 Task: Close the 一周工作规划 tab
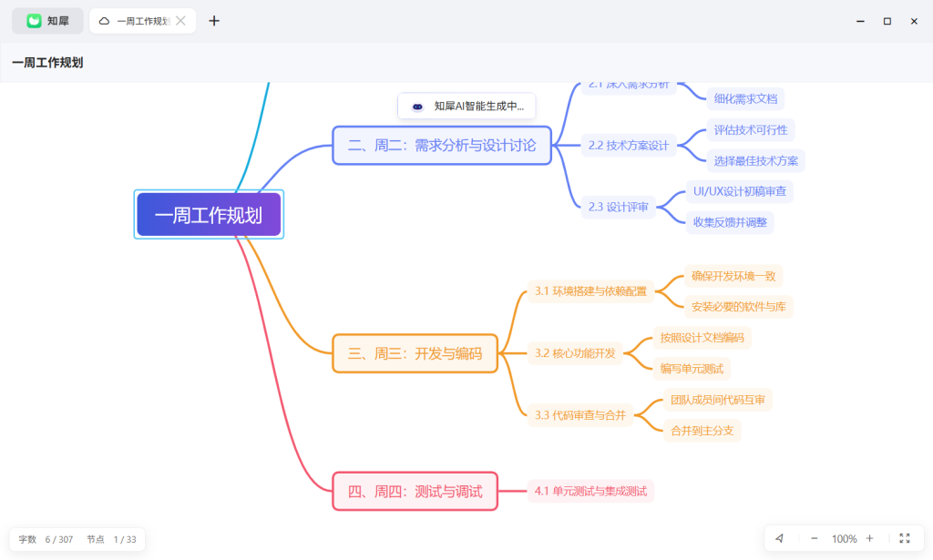click(x=181, y=21)
